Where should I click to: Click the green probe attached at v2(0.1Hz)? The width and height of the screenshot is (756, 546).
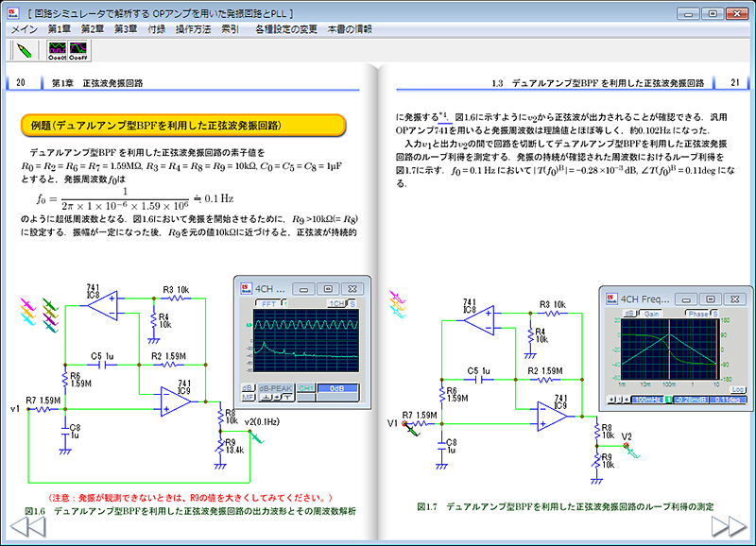click(257, 437)
